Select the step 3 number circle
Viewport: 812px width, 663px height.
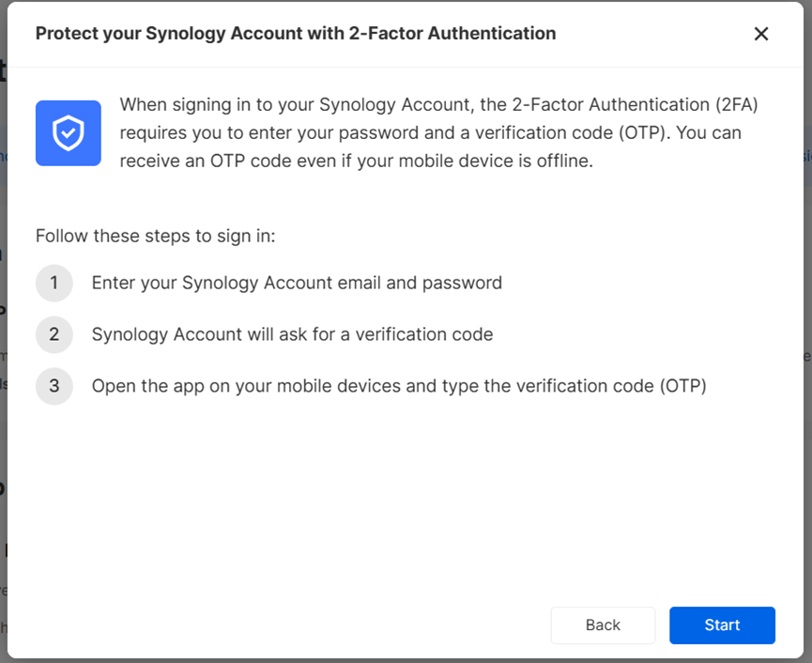[54, 386]
